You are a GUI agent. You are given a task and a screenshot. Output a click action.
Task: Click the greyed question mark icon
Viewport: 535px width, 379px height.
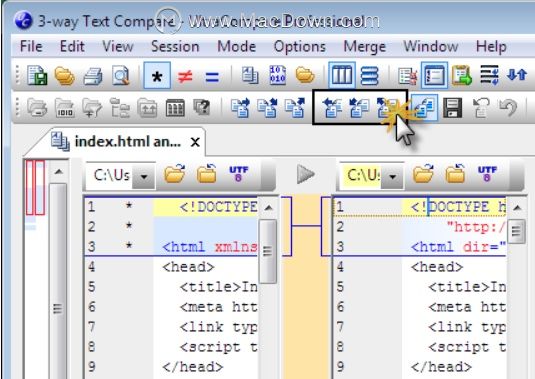point(202,107)
